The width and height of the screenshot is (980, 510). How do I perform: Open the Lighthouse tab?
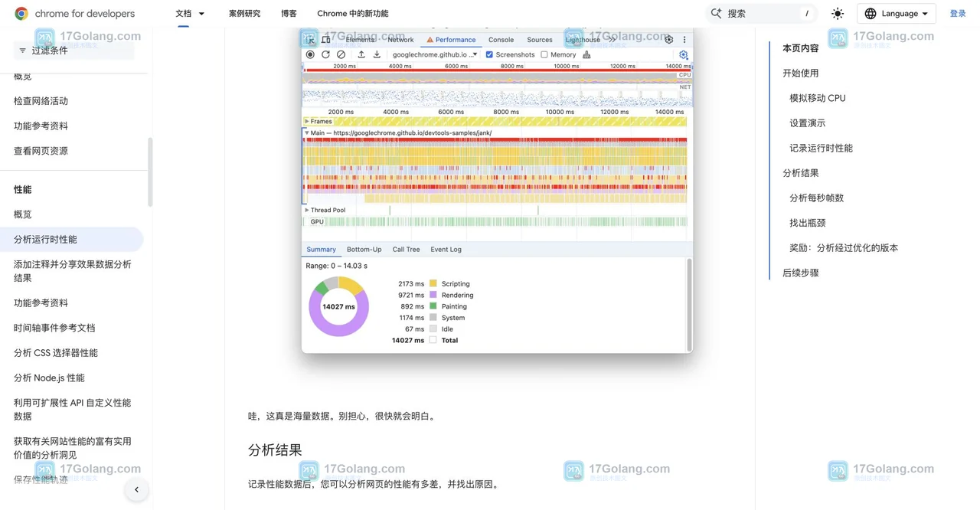(x=583, y=40)
